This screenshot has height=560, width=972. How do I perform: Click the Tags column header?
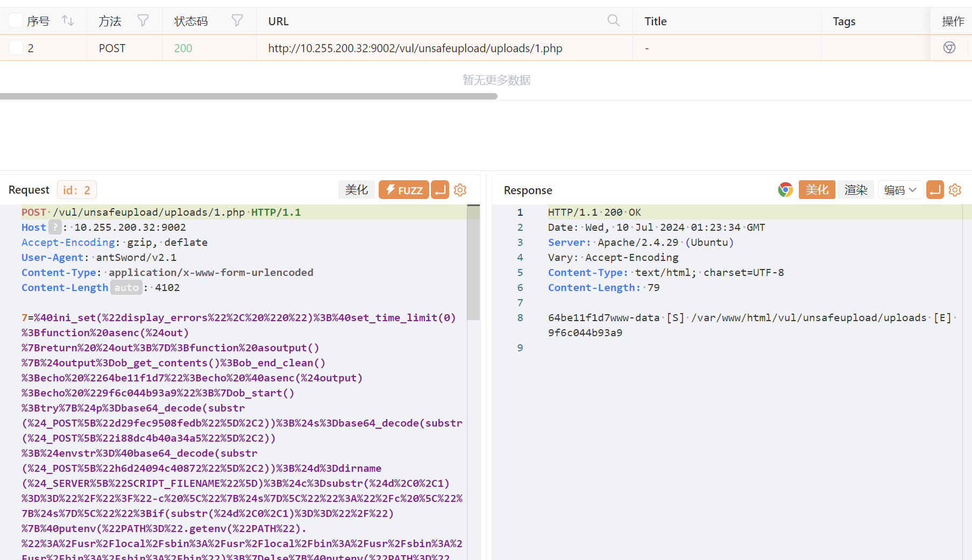tap(844, 21)
